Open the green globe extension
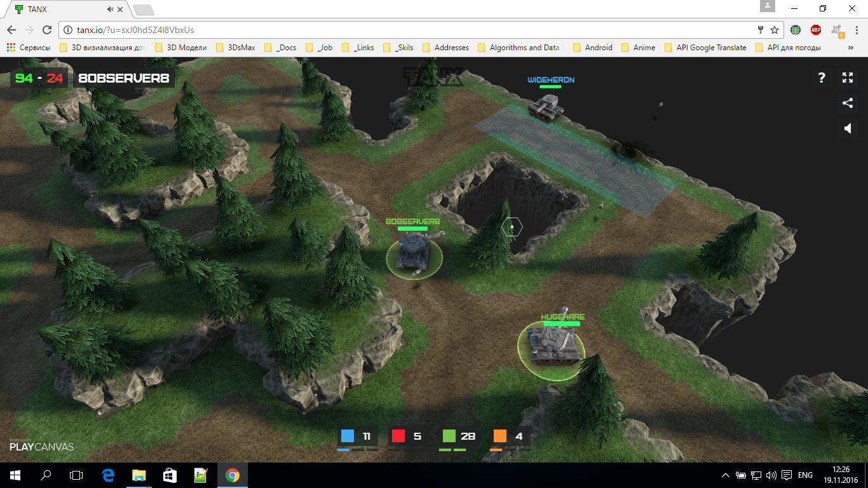The image size is (868, 488). coord(796,30)
